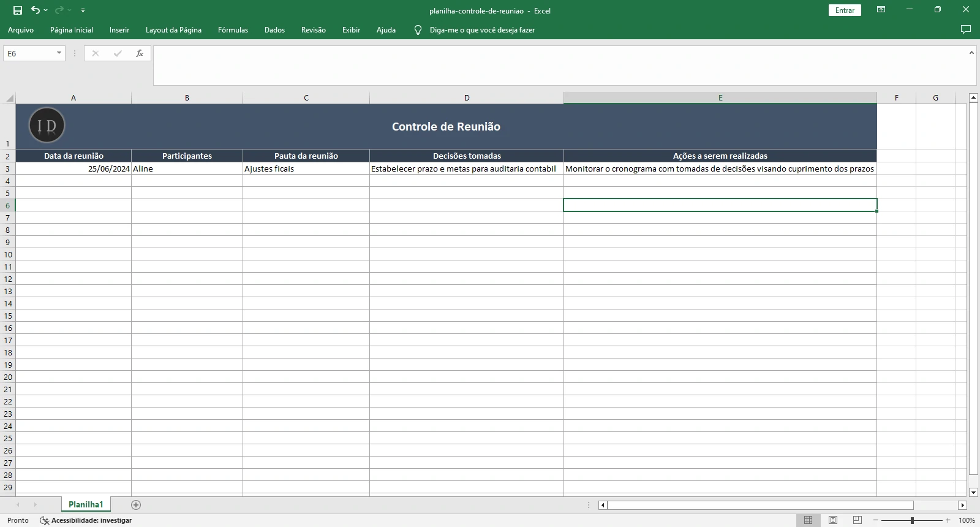Open the Fórmulas ribbon tab
This screenshot has width=980, height=527.
point(233,29)
